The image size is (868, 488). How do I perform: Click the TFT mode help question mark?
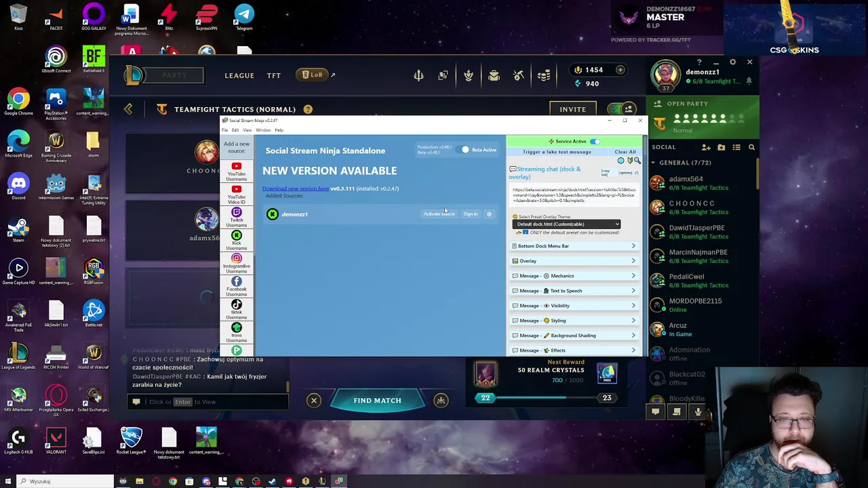[x=308, y=109]
